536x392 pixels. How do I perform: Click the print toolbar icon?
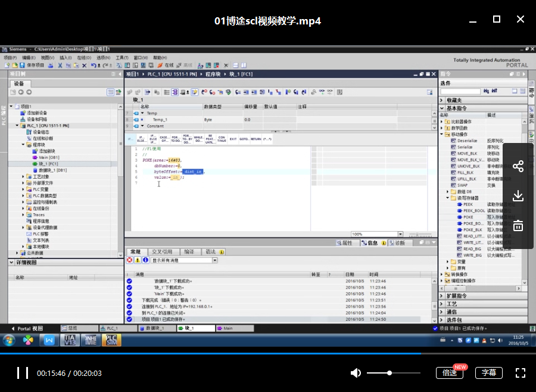51,65
